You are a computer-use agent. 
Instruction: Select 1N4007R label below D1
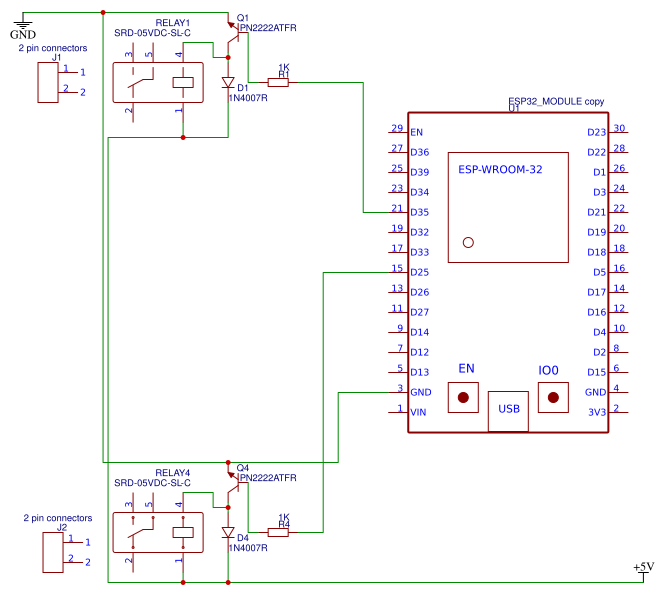coord(248,98)
